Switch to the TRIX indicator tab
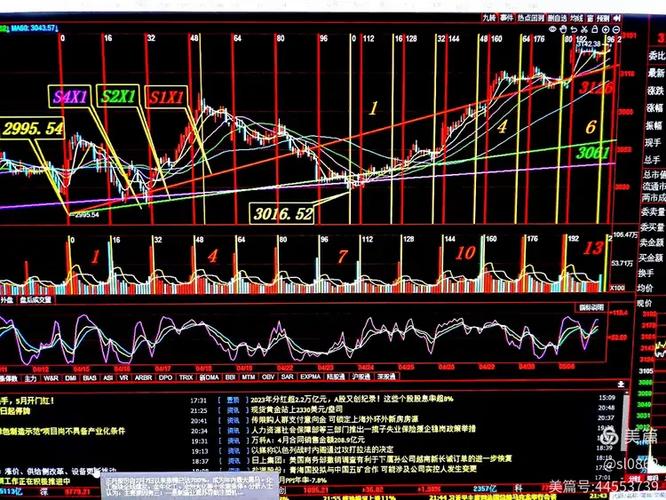This screenshot has width=666, height=500. 186,378
